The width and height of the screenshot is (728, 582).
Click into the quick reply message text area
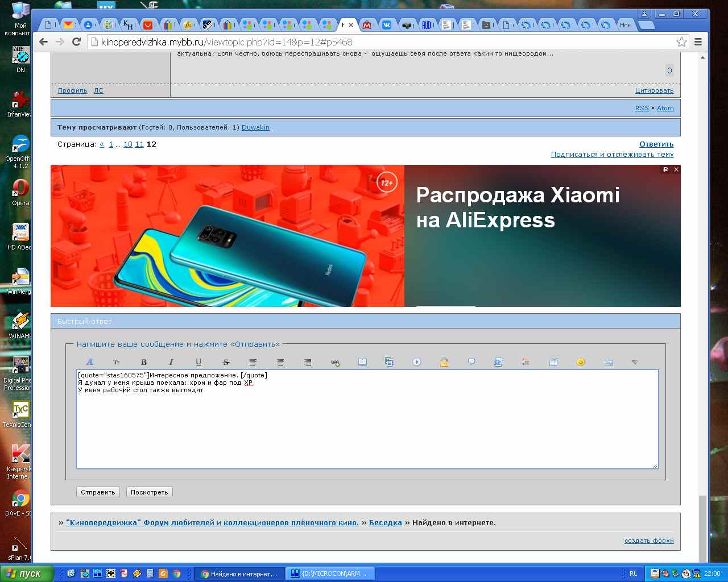click(x=367, y=419)
